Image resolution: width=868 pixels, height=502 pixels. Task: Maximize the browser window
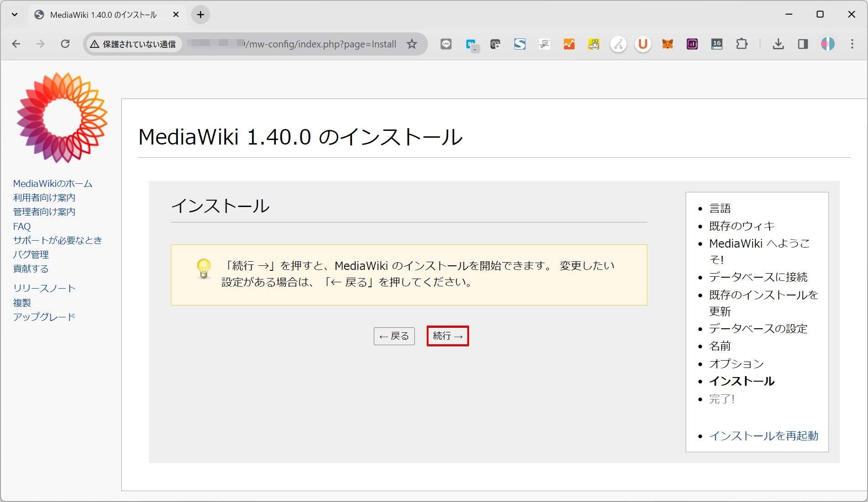tap(820, 15)
